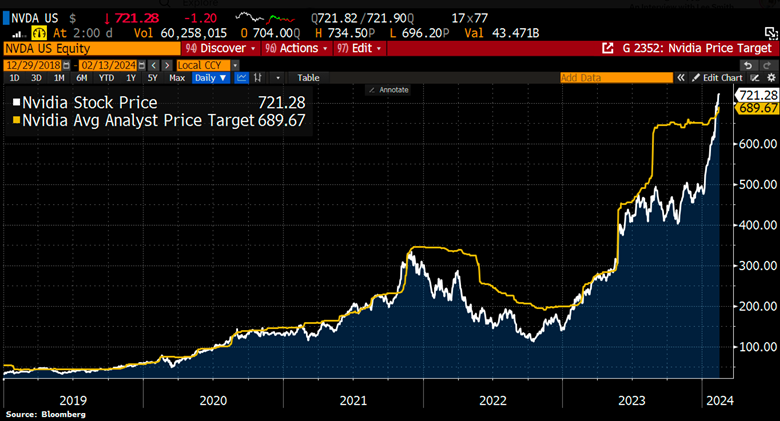Image resolution: width=780 pixels, height=421 pixels.
Task: Select the 1D range
Action: (x=14, y=78)
